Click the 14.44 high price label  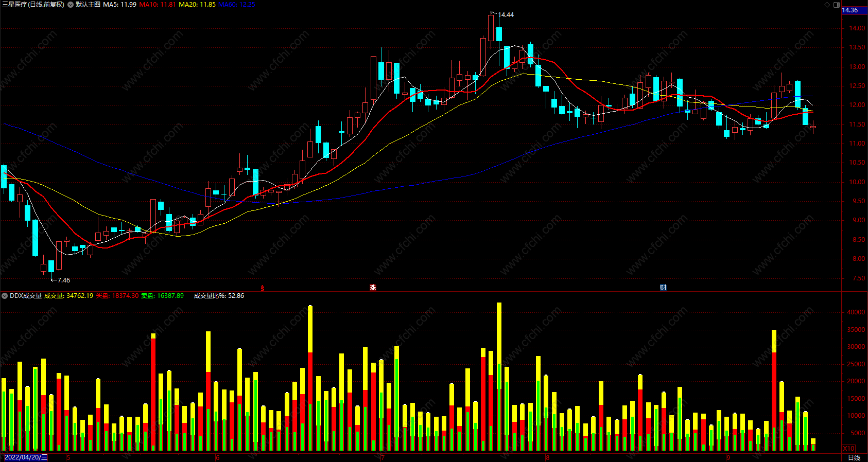(506, 15)
